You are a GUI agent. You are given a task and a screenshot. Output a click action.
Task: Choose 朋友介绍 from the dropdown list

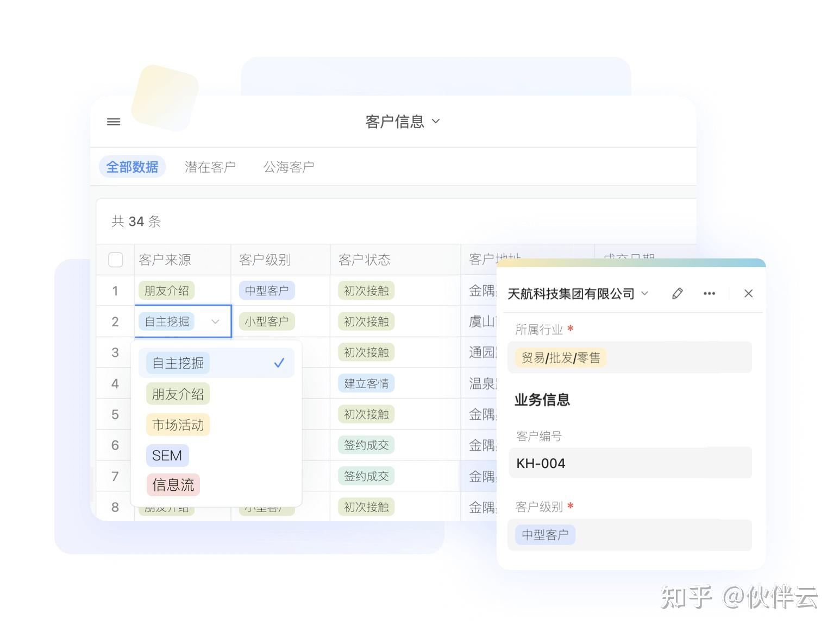tap(178, 394)
